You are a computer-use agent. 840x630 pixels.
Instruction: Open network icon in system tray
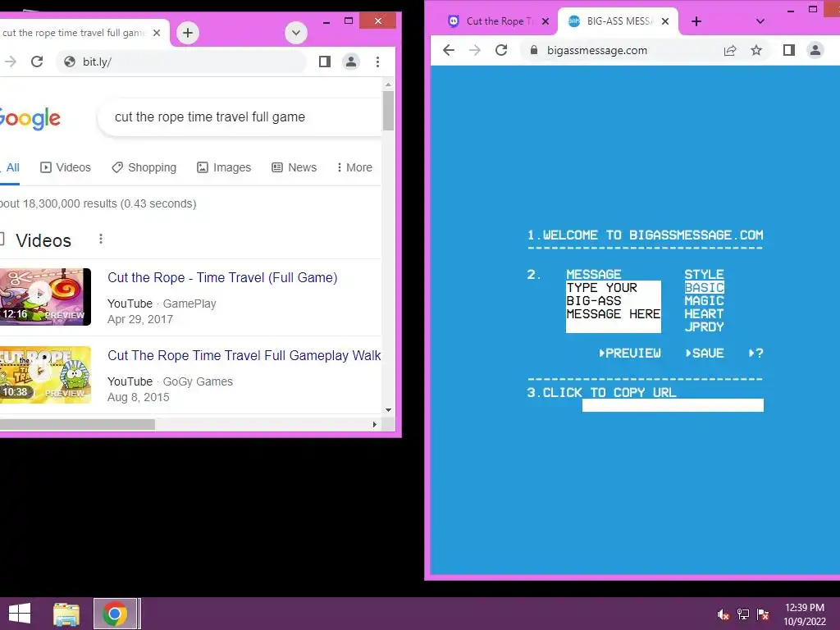coord(743,614)
